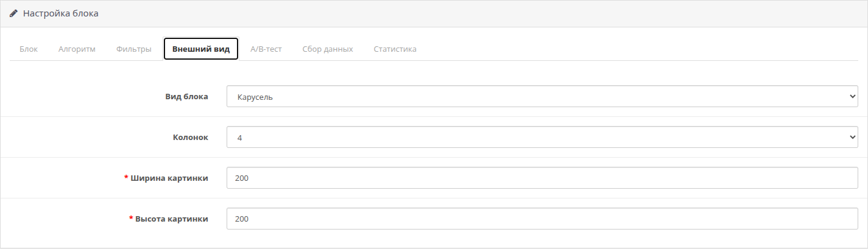Focus the Высота картинки input field
Viewport: 868px width, 249px height.
point(542,219)
